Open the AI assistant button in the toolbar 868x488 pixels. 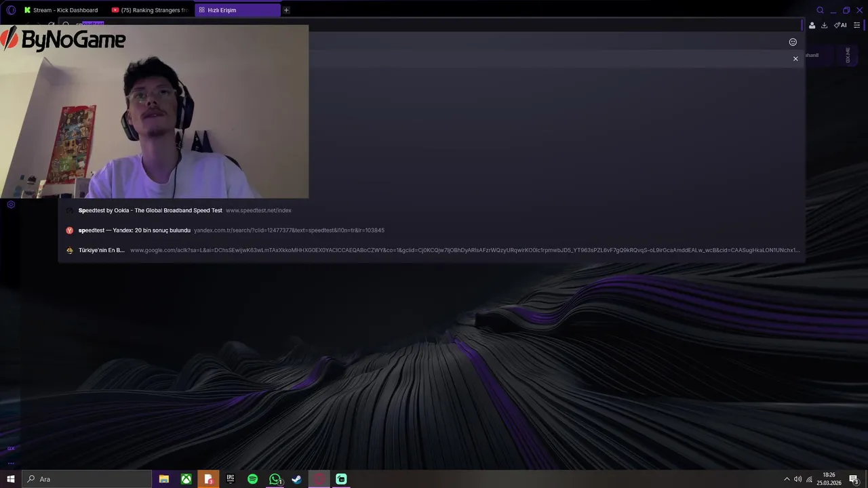(840, 25)
